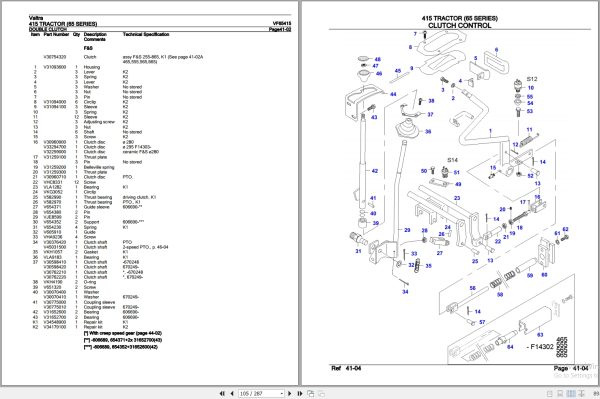Screen dimensions: 600x399
Task: Click callout number 38 in the diagram
Action: pos(431,101)
